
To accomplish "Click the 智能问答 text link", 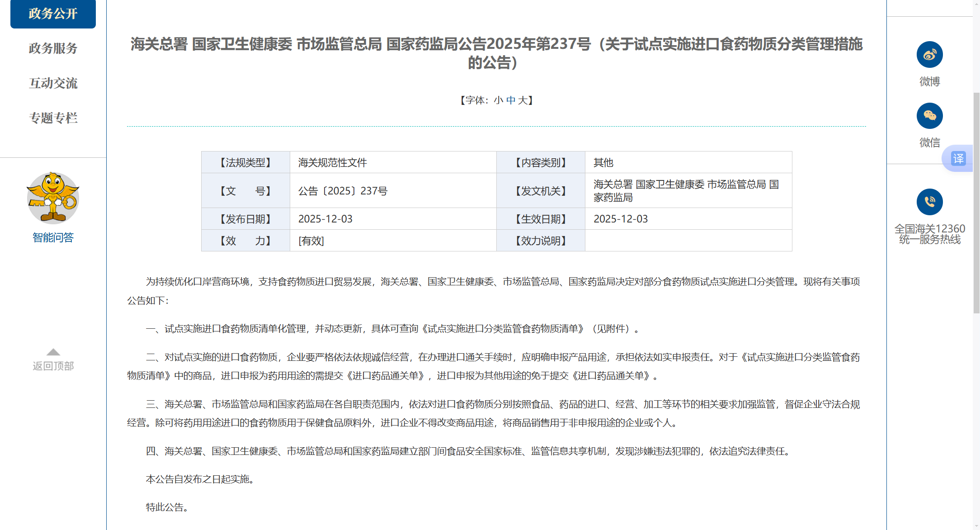I will (x=53, y=237).
